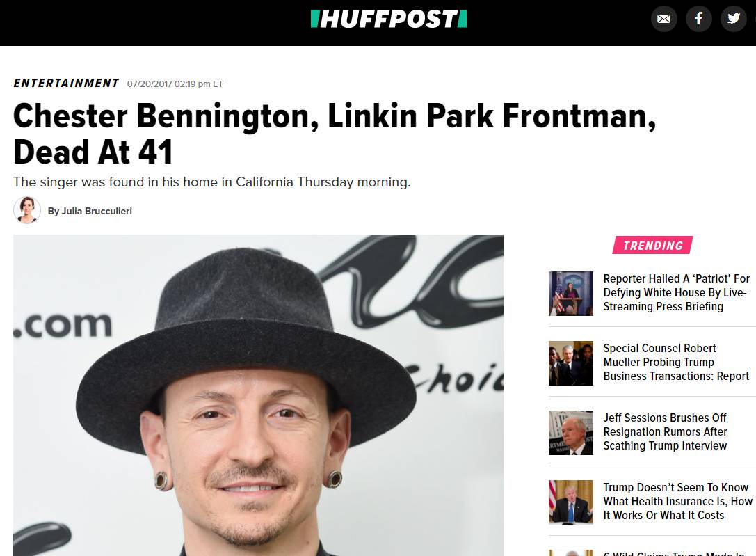Open Special Counsel Robert Mueller story link

[x=676, y=362]
